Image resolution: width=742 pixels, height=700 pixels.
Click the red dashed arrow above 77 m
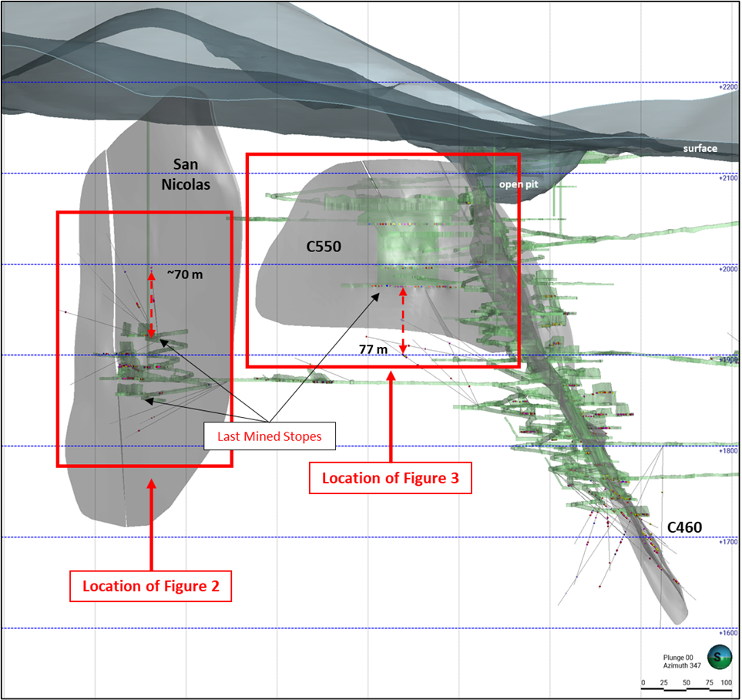pos(403,318)
